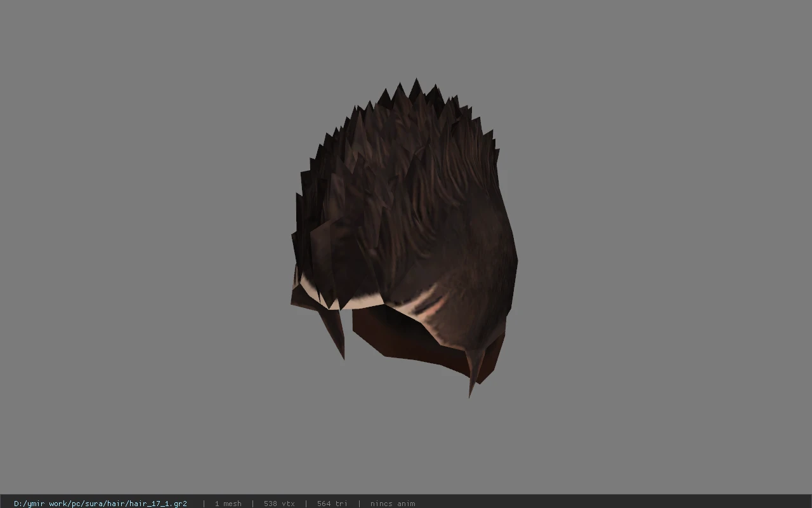Screen dimensions: 812x508
Task: Click the file path hair_17_1.gr2 in status bar
Action: 100,504
